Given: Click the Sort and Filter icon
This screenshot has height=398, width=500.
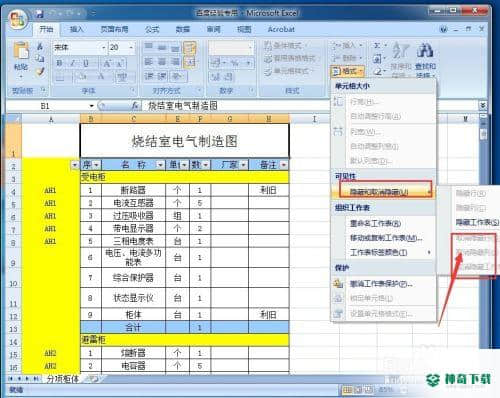Looking at the screenshot, I should 401,51.
